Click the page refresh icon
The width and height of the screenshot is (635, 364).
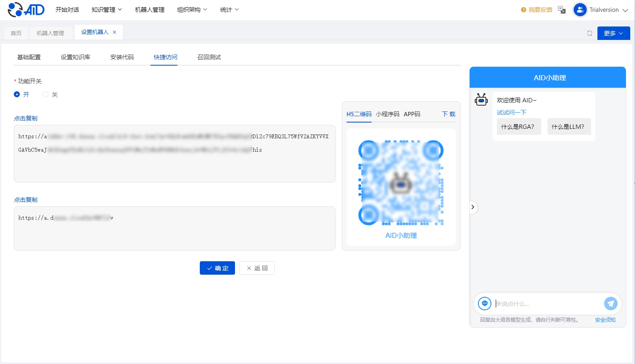pos(590,33)
